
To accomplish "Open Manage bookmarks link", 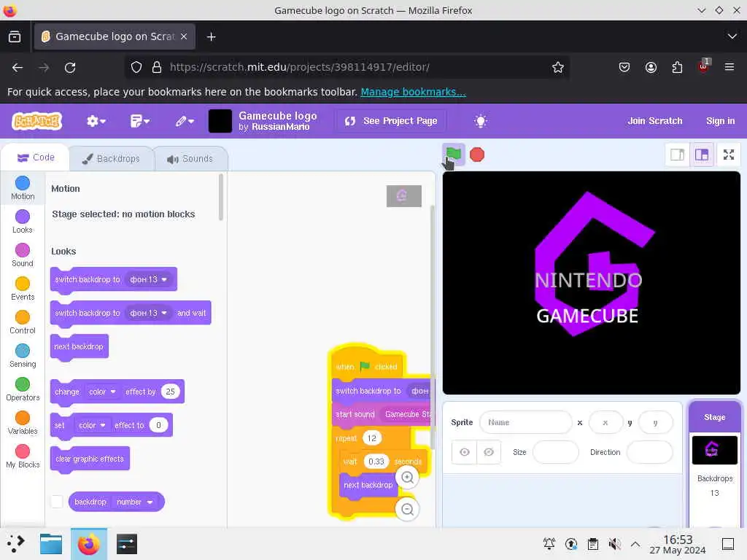I will pyautogui.click(x=413, y=92).
